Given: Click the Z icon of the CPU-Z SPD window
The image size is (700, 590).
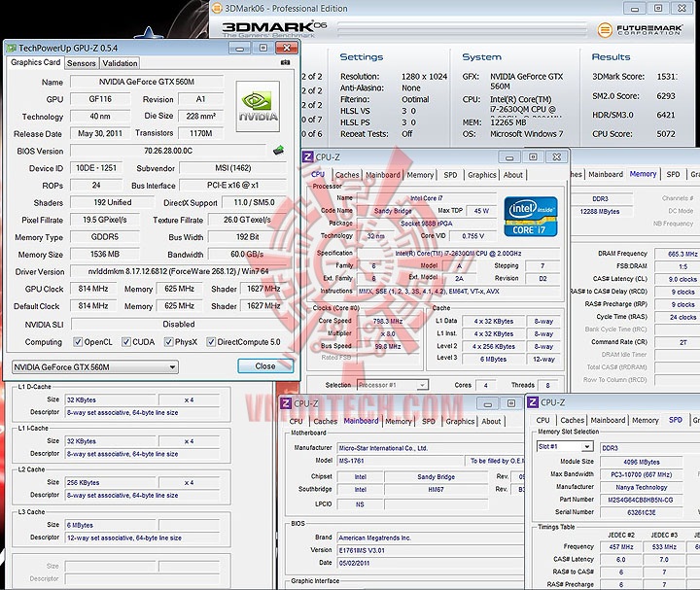Looking at the screenshot, I should [x=533, y=402].
